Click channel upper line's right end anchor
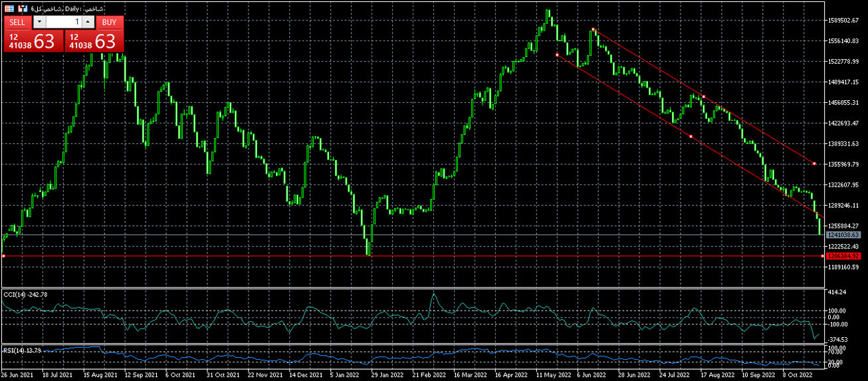 click(814, 163)
